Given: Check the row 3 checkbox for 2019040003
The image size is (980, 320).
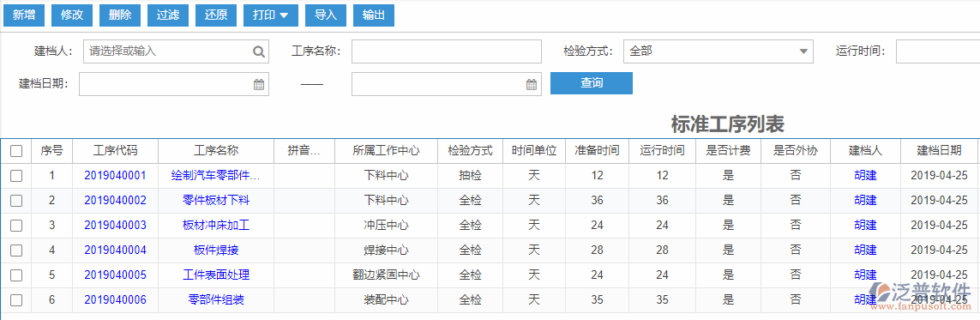Looking at the screenshot, I should 16,225.
